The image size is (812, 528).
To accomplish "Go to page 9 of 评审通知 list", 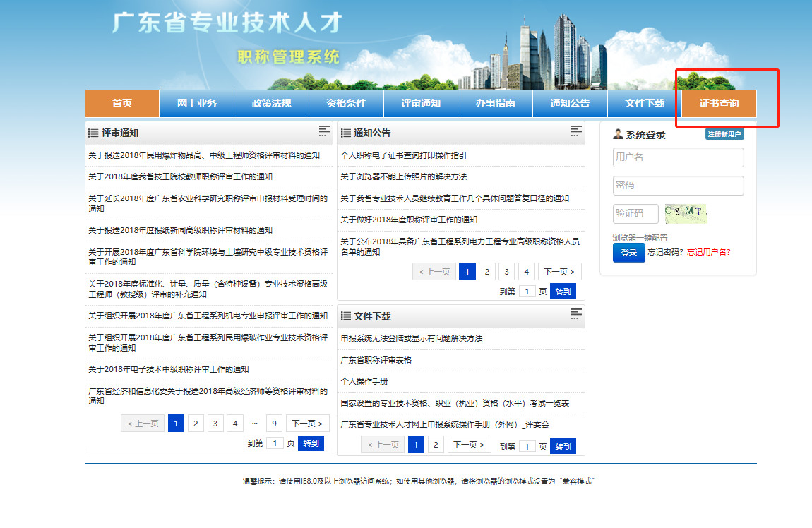I will [274, 424].
